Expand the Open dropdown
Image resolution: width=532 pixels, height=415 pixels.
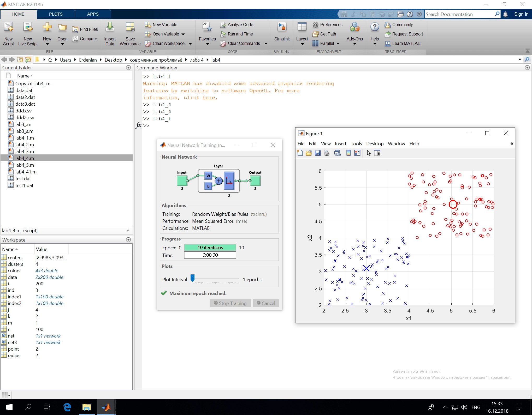[x=62, y=44]
